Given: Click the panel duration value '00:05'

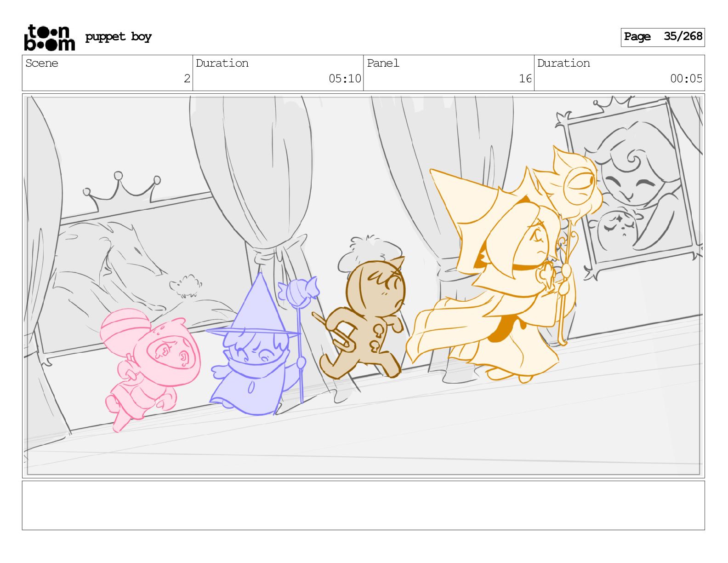Looking at the screenshot, I should coord(686,79).
